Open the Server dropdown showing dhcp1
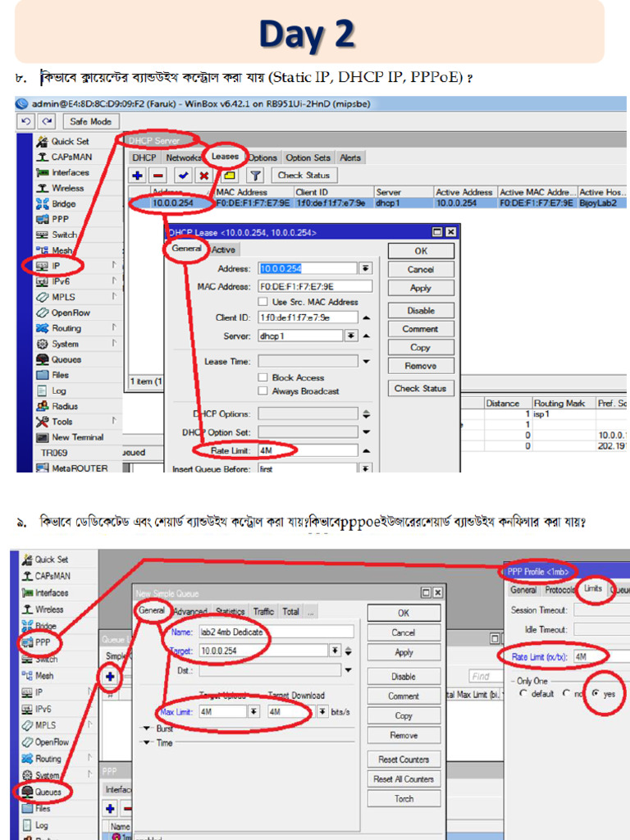 350,336
